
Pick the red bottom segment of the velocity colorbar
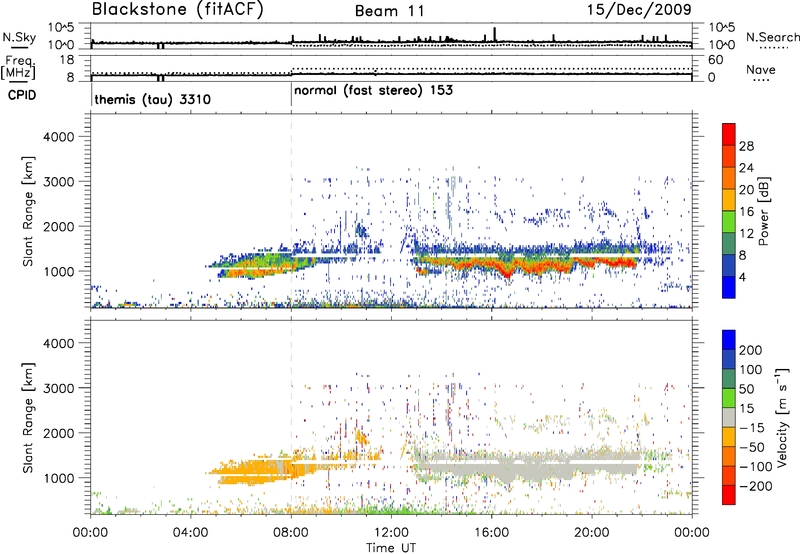click(729, 495)
